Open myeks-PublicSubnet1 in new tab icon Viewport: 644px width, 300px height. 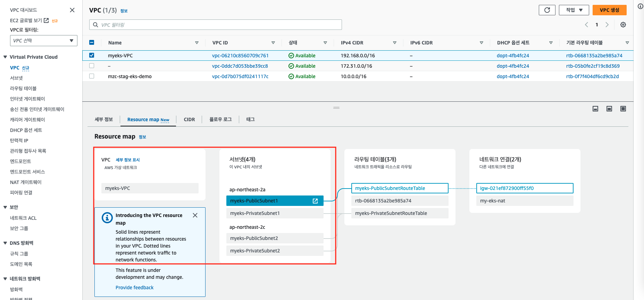tap(315, 201)
